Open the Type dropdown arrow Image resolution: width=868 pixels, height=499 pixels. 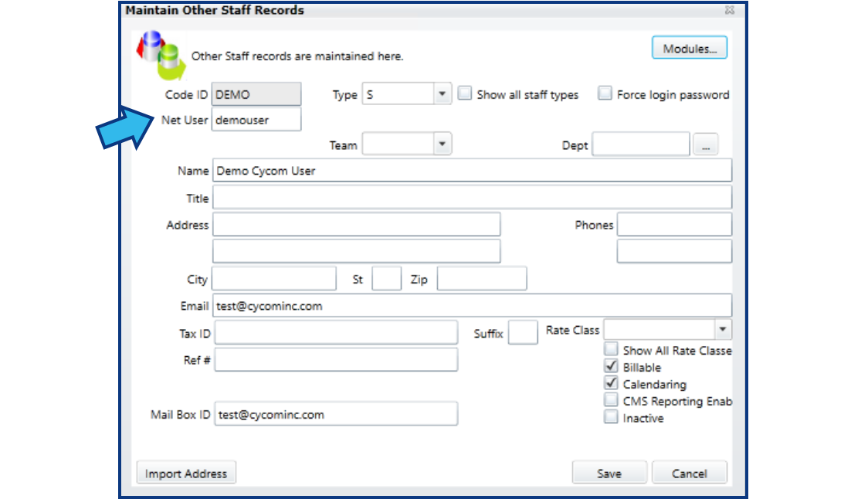coord(442,93)
